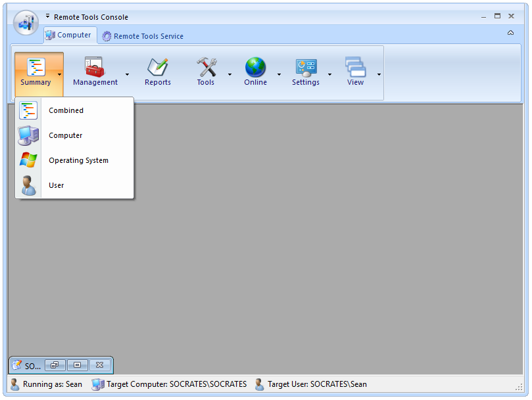
Task: Expand the View dropdown arrow
Action: tap(379, 75)
